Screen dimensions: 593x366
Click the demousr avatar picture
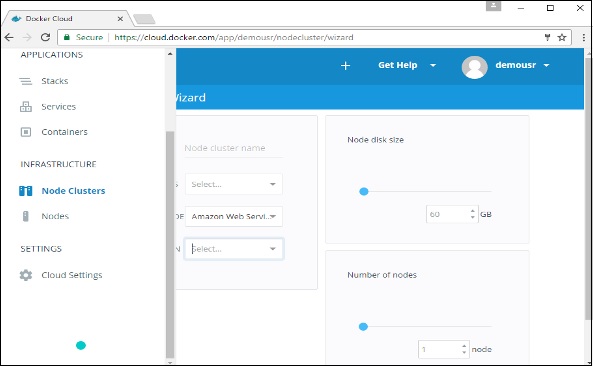[474, 67]
